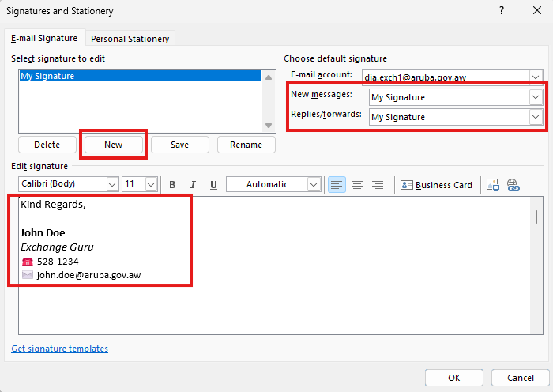Click the Business Card button
The height and width of the screenshot is (392, 553).
[x=436, y=185]
